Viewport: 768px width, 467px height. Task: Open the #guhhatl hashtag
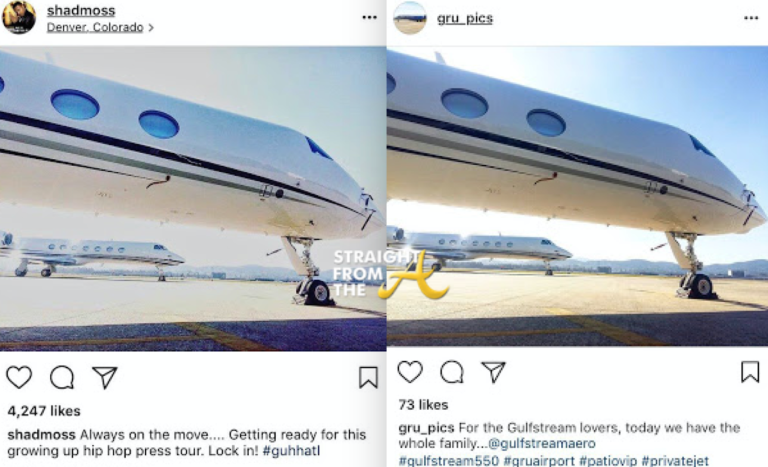pos(291,450)
